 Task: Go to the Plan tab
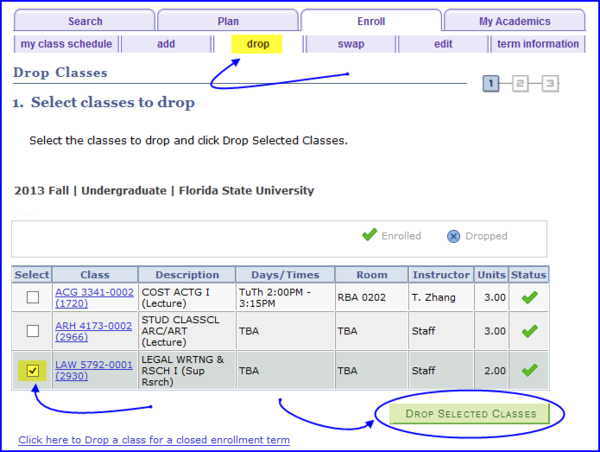[228, 21]
